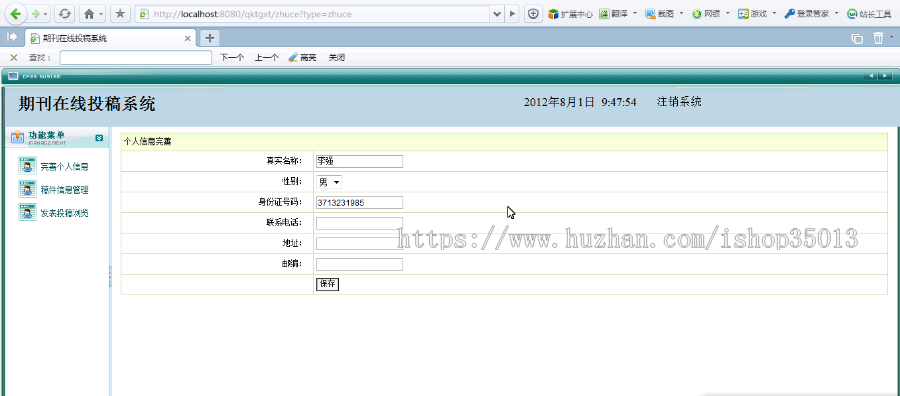
Task: Click the icon beside 完善个人信息
Action: tap(27, 166)
